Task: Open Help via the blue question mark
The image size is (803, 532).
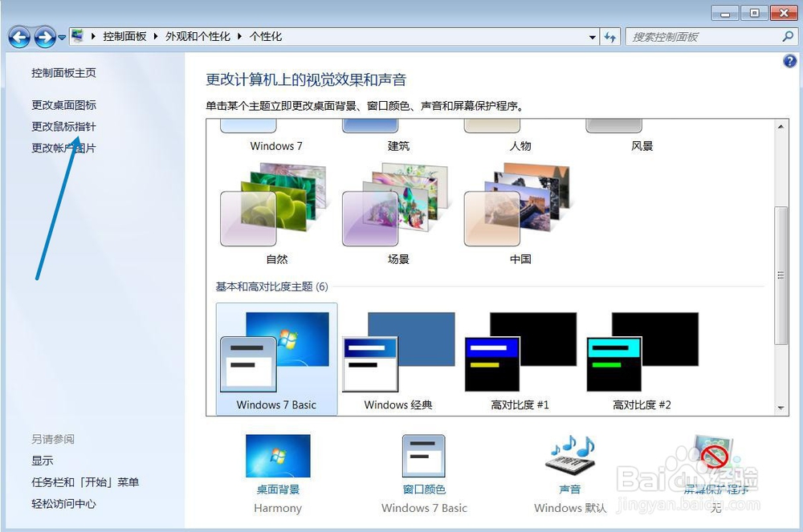Action: click(x=789, y=61)
